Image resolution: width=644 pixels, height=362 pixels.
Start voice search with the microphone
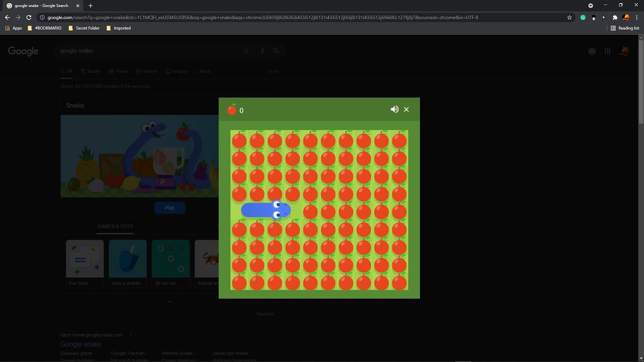[x=262, y=51]
